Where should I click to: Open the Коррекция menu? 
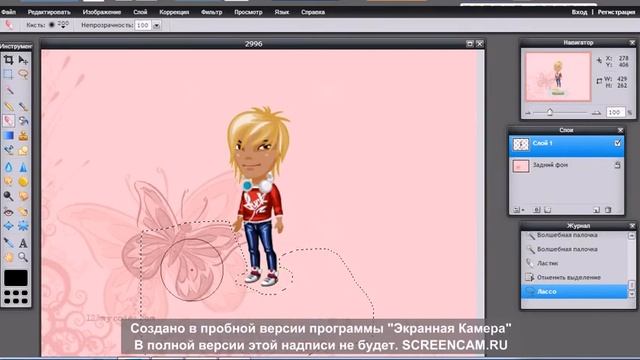pos(174,12)
